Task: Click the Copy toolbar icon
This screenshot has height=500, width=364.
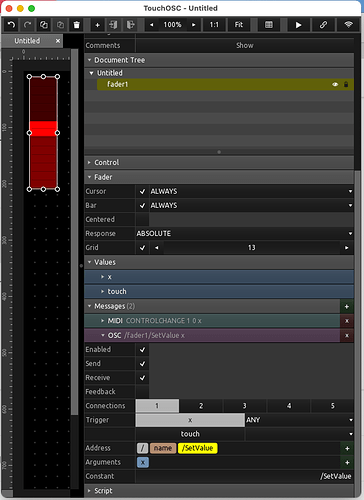Action: [44, 25]
